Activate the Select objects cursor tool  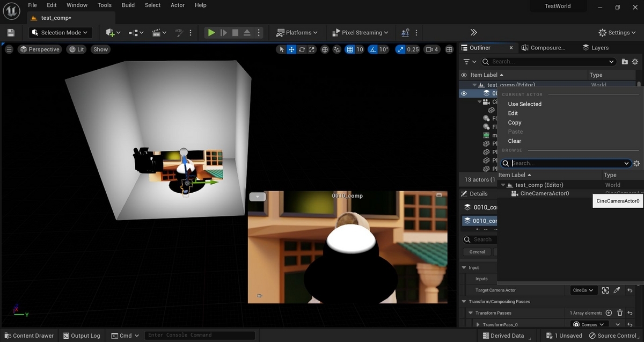(x=281, y=49)
